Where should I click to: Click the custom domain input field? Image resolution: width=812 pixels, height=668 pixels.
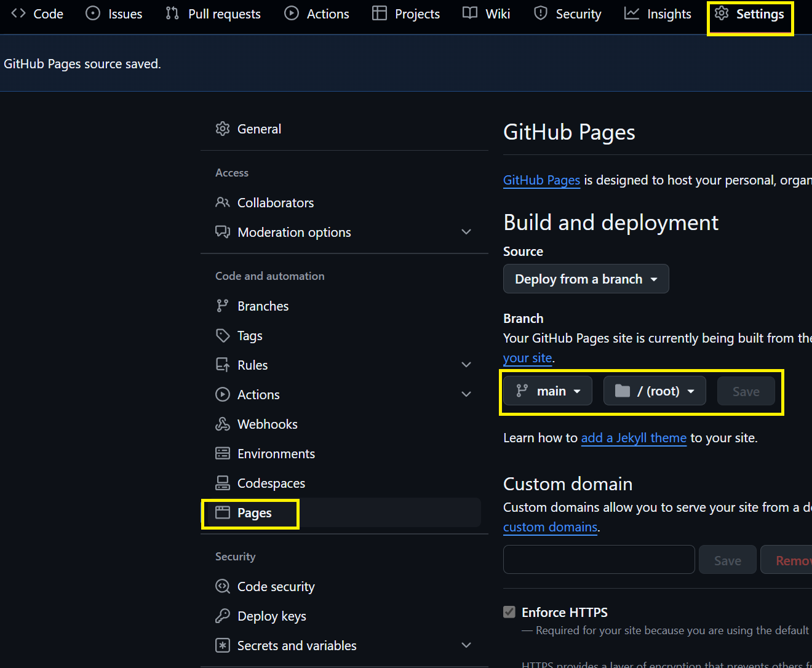click(599, 560)
